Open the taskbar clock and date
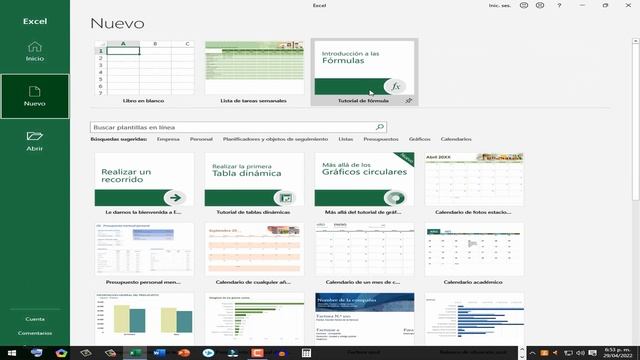The image size is (640, 360). 617,353
